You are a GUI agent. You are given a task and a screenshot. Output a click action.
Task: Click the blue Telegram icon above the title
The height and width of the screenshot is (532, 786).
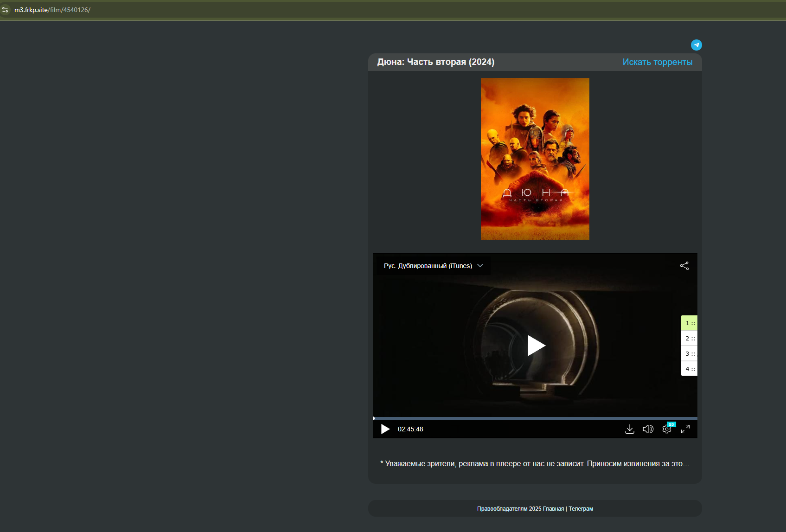(696, 45)
